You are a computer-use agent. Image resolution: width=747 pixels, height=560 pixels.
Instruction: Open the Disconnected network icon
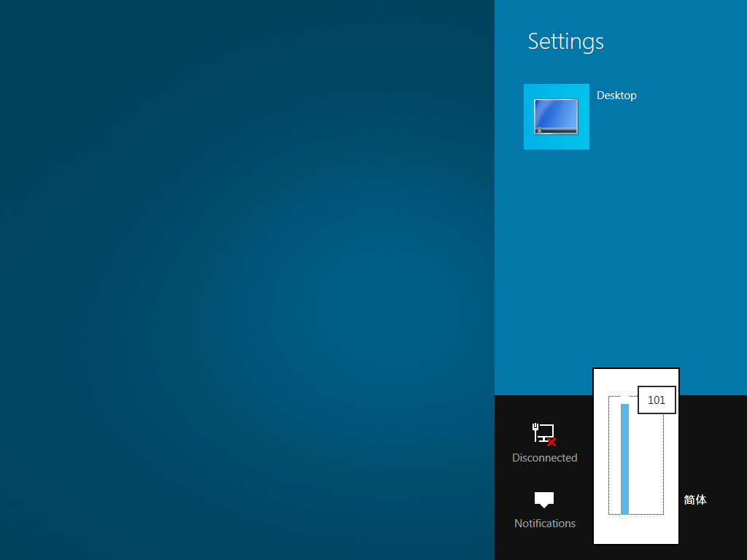click(544, 435)
